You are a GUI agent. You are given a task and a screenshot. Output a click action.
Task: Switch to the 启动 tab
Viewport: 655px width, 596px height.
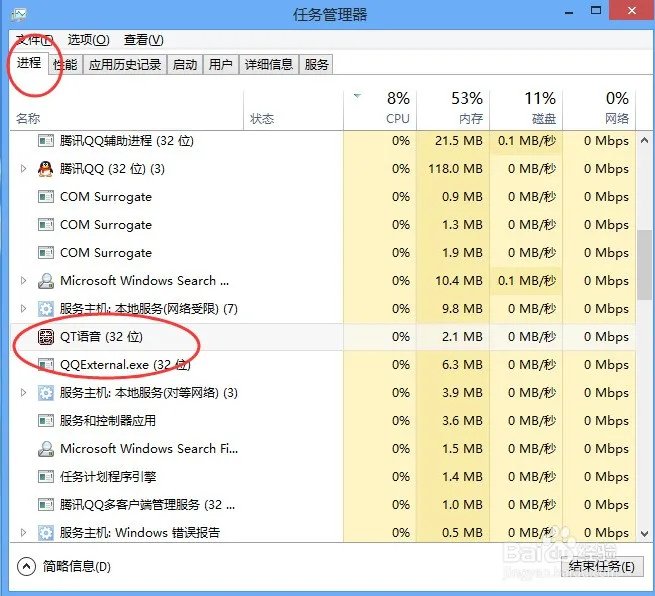click(x=185, y=65)
